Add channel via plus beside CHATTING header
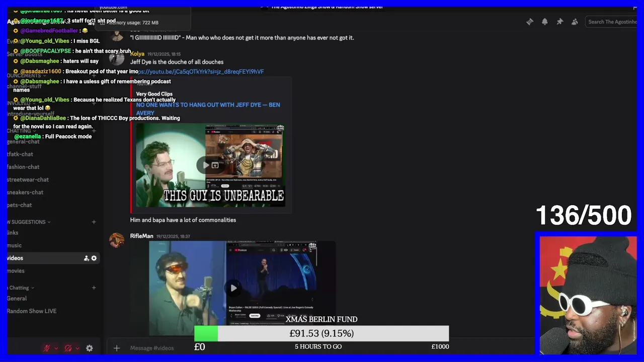This screenshot has height=362, width=644. (94, 131)
